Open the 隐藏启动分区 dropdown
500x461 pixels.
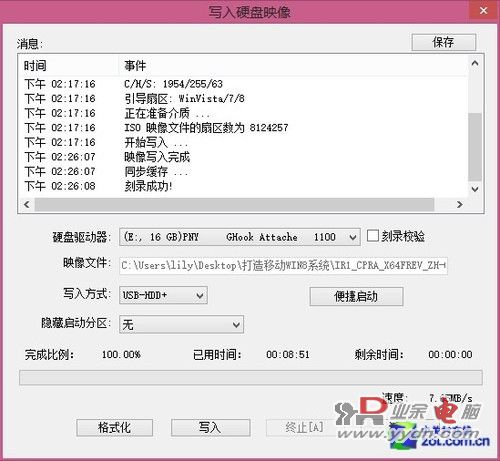tap(181, 324)
